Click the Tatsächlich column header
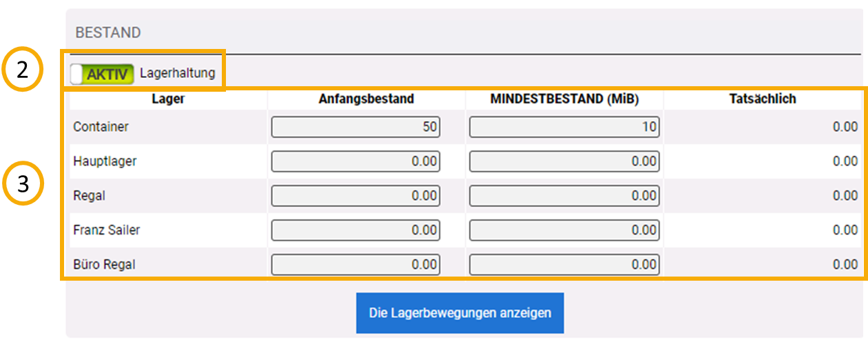The height and width of the screenshot is (340, 868). pos(763,99)
